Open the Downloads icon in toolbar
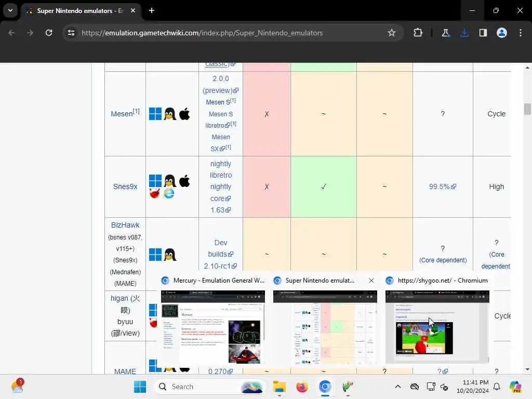Viewport: 532px width, 399px height. [x=464, y=33]
